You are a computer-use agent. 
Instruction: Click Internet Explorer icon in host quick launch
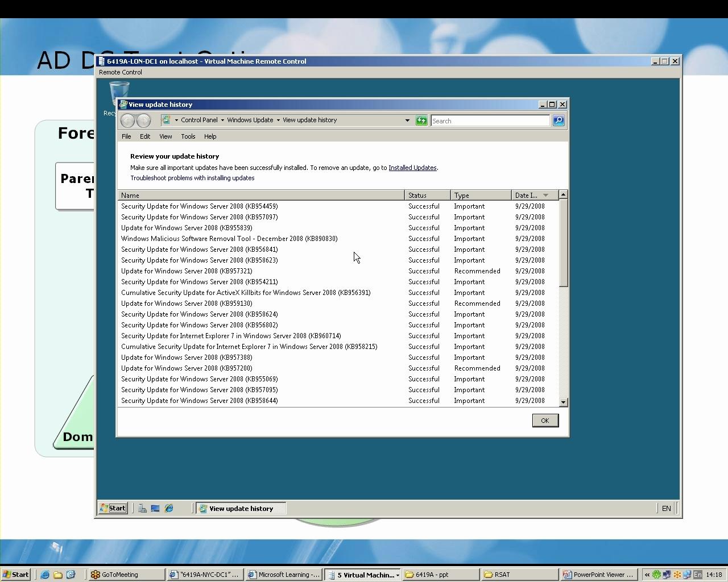click(x=45, y=575)
